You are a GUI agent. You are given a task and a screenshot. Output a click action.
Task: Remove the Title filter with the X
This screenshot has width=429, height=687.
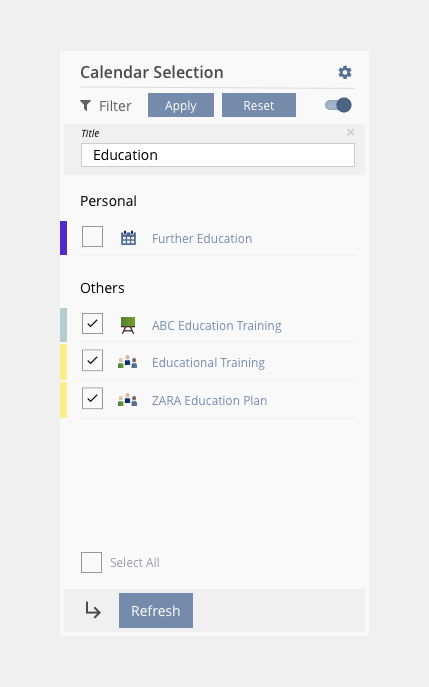[351, 132]
